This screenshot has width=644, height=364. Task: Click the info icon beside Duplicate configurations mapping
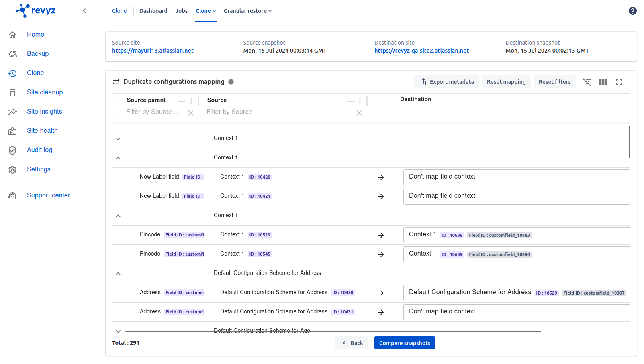(231, 82)
